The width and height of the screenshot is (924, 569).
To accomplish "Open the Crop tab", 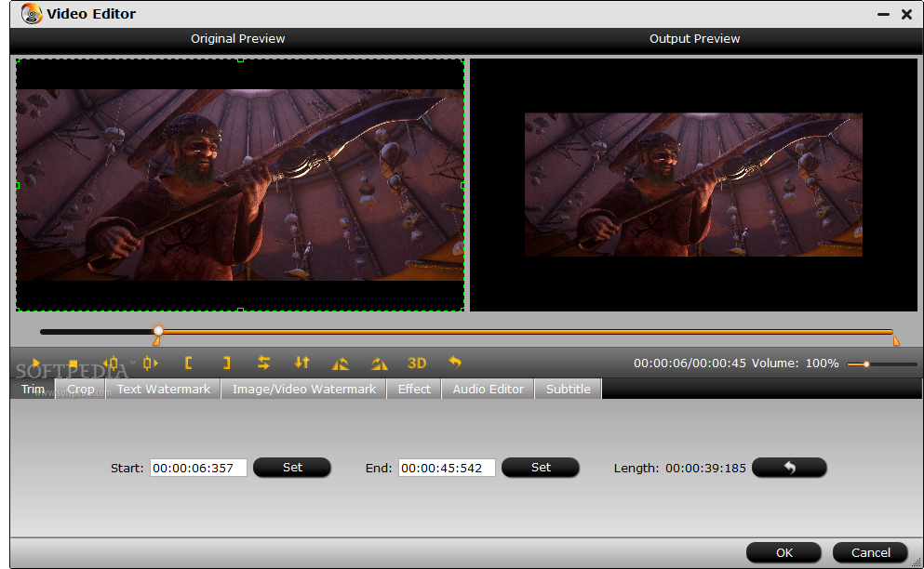I will [x=81, y=390].
